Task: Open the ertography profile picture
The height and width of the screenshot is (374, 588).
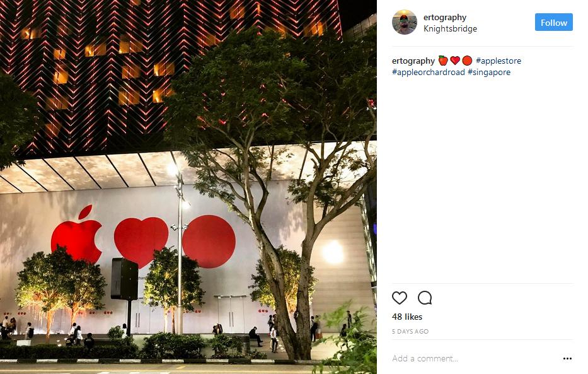Action: point(404,22)
